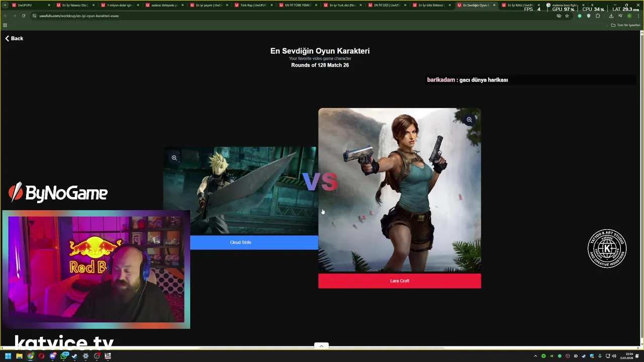The width and height of the screenshot is (644, 362).
Task: Close the En Sevdiğin Oyun tab
Action: click(x=494, y=5)
